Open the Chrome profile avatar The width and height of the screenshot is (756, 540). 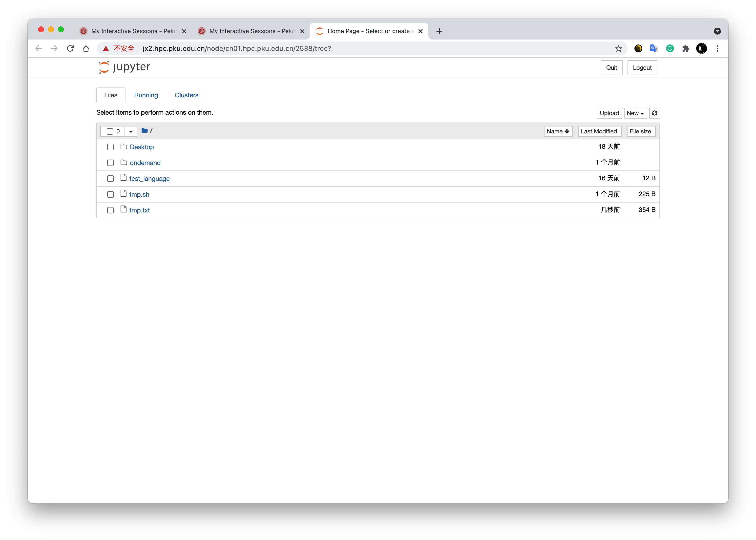(x=701, y=49)
